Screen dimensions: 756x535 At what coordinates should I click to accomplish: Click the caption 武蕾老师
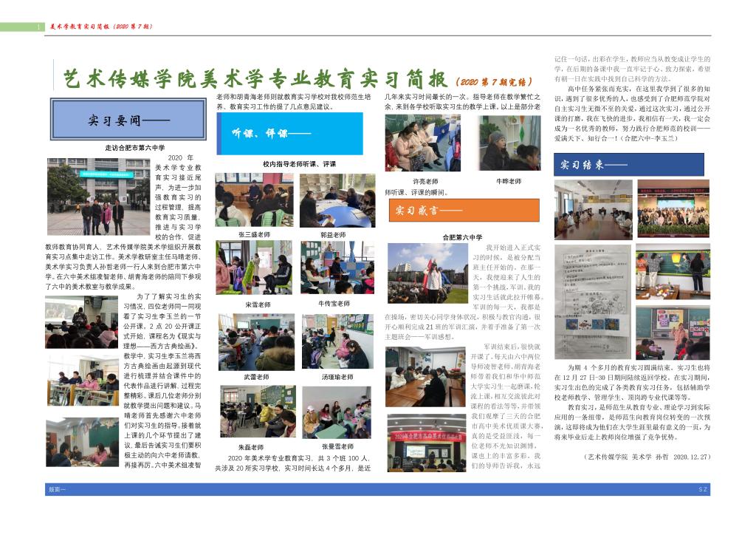[256, 378]
